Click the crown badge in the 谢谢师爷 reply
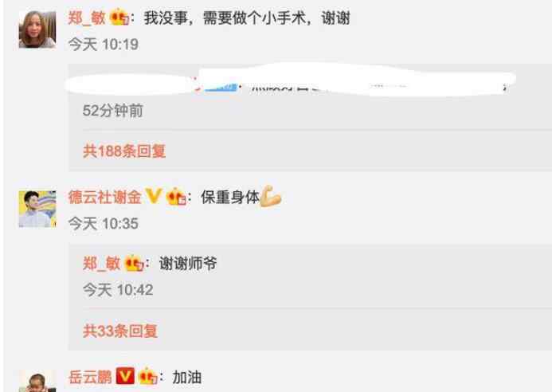This screenshot has height=392, width=552. click(x=134, y=263)
